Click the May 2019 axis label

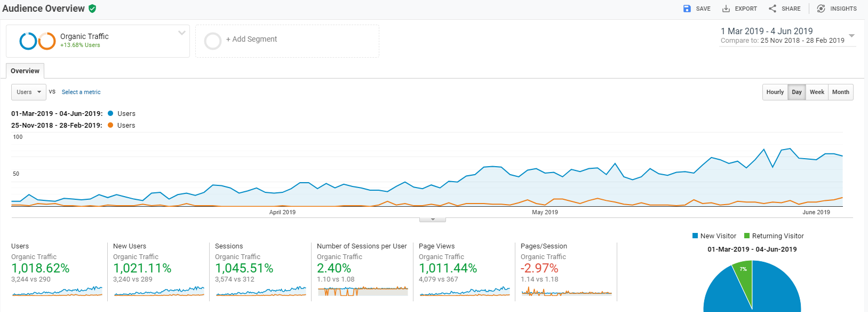[x=545, y=212]
